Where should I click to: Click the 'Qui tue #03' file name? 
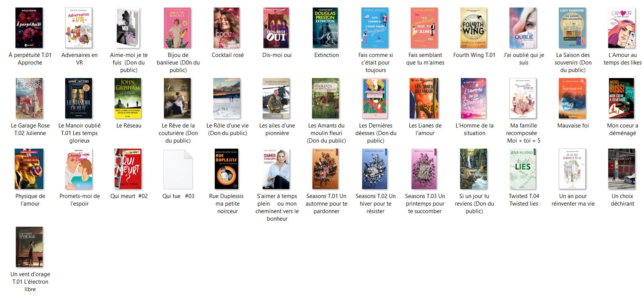178,196
